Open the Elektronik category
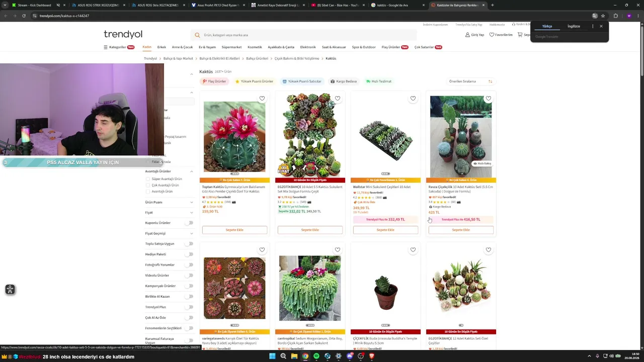644x362 pixels. pyautogui.click(x=308, y=47)
